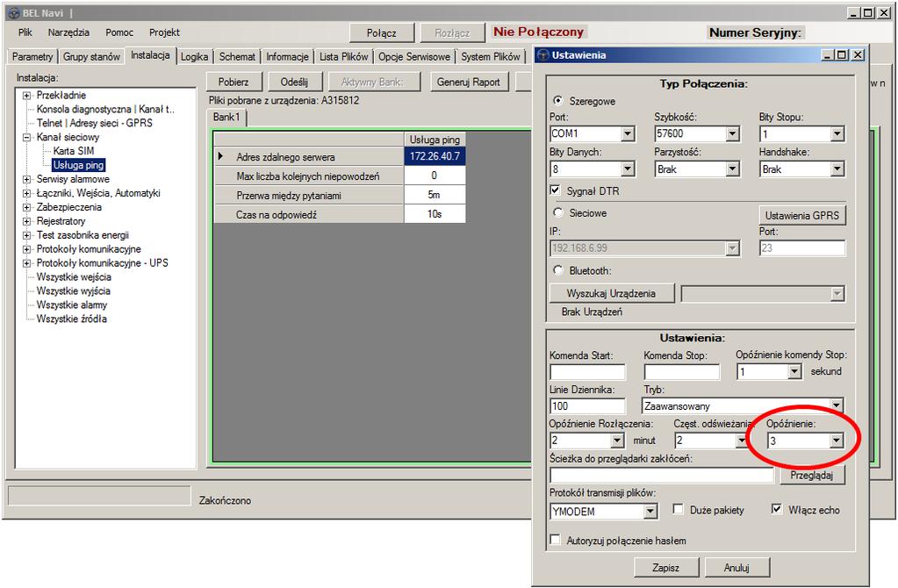
Task: Open the Bity Stopu dropdown
Action: coord(837,134)
